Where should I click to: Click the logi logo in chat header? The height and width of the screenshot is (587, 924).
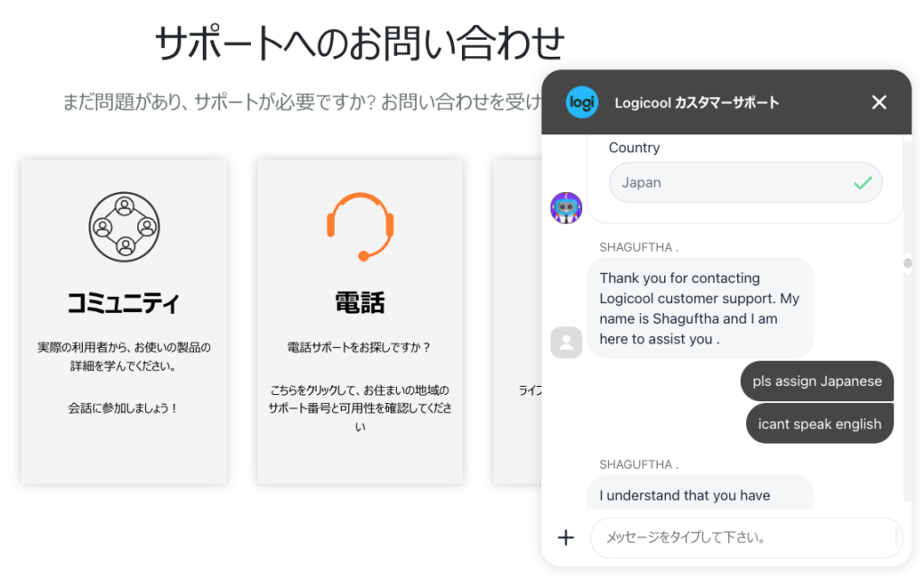point(582,103)
